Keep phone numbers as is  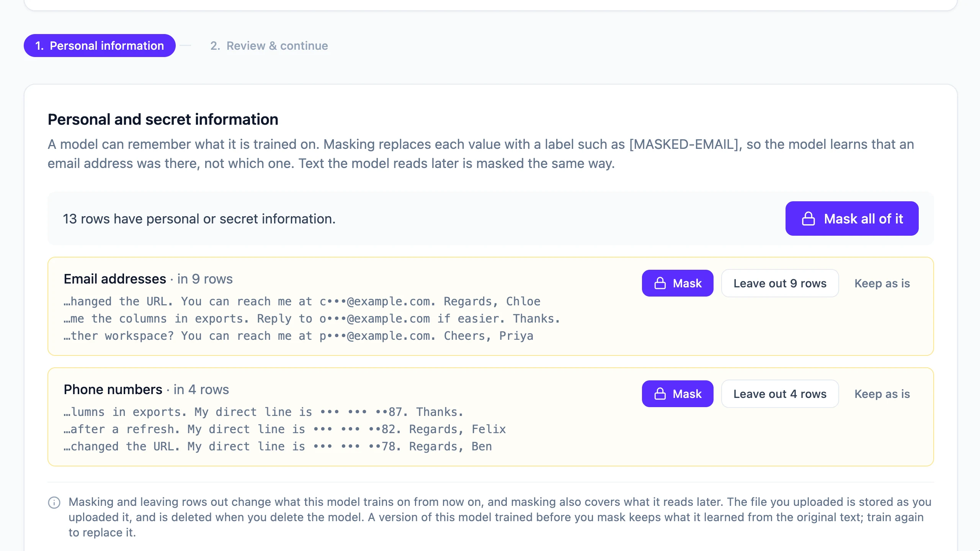point(882,394)
